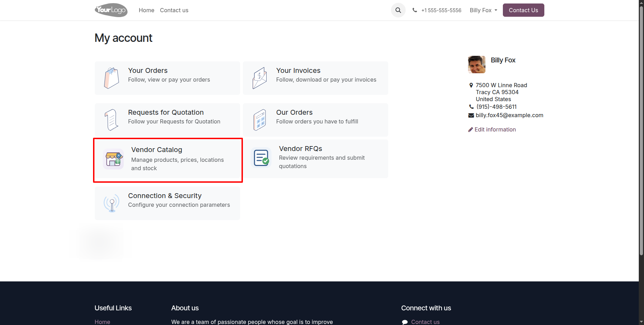Viewport: 644px width, 325px height.
Task: Click the footer Home link
Action: coord(102,322)
